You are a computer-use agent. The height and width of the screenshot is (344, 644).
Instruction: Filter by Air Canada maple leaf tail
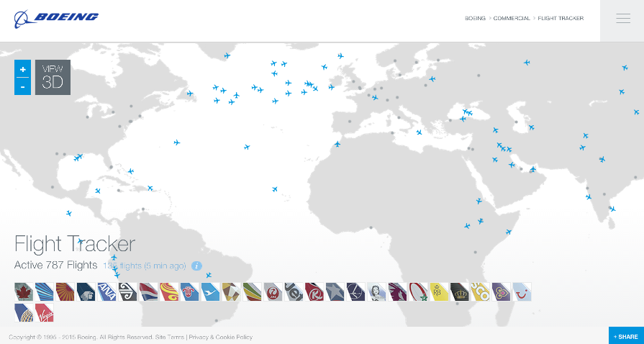24,291
